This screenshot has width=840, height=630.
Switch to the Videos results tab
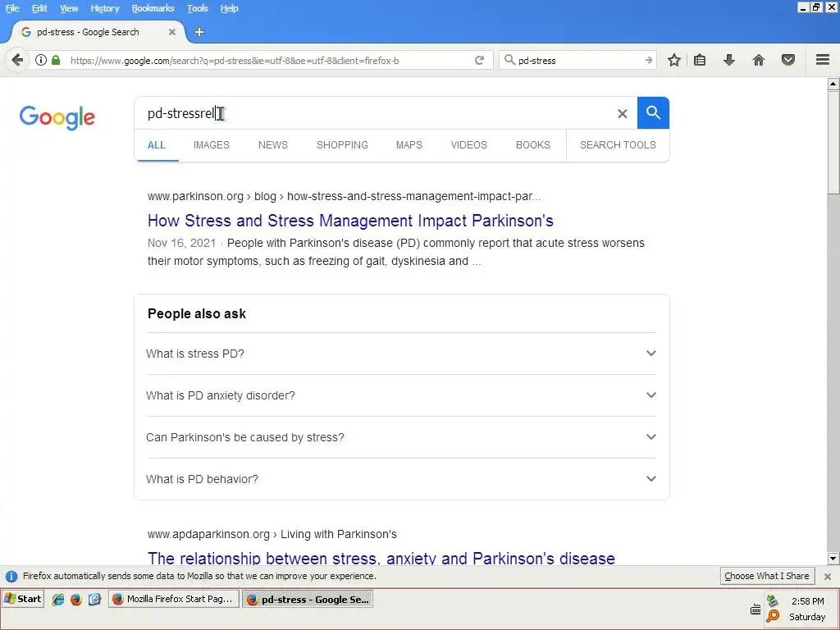[x=468, y=144]
